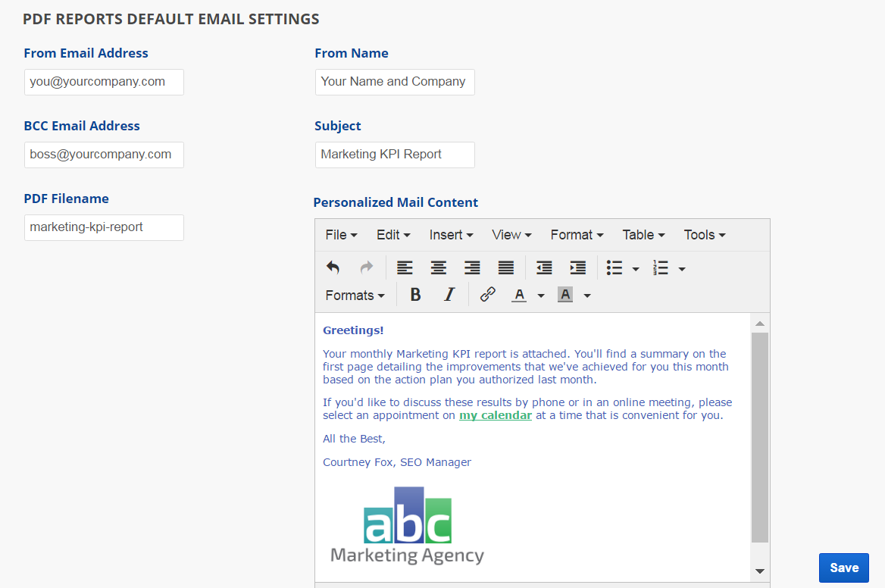Decrease indent of the paragraph
Viewport: 885px width, 588px height.
click(x=544, y=268)
